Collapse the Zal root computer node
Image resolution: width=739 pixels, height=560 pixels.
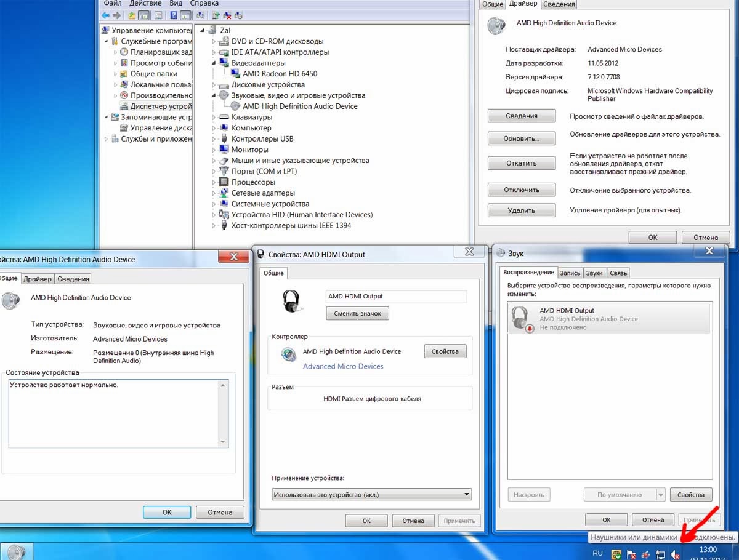(x=203, y=30)
